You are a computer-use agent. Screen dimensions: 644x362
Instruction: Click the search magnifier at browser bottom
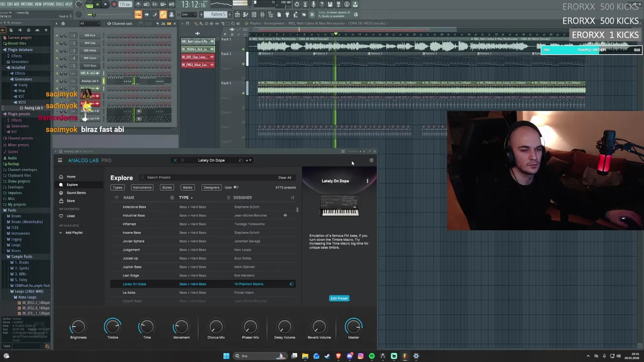(48, 346)
